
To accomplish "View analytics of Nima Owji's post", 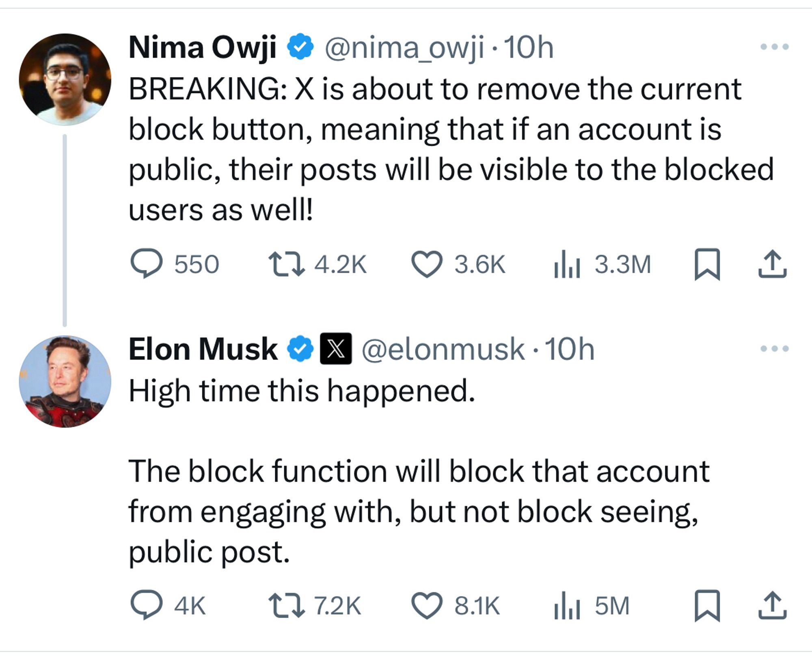I will 567,264.
